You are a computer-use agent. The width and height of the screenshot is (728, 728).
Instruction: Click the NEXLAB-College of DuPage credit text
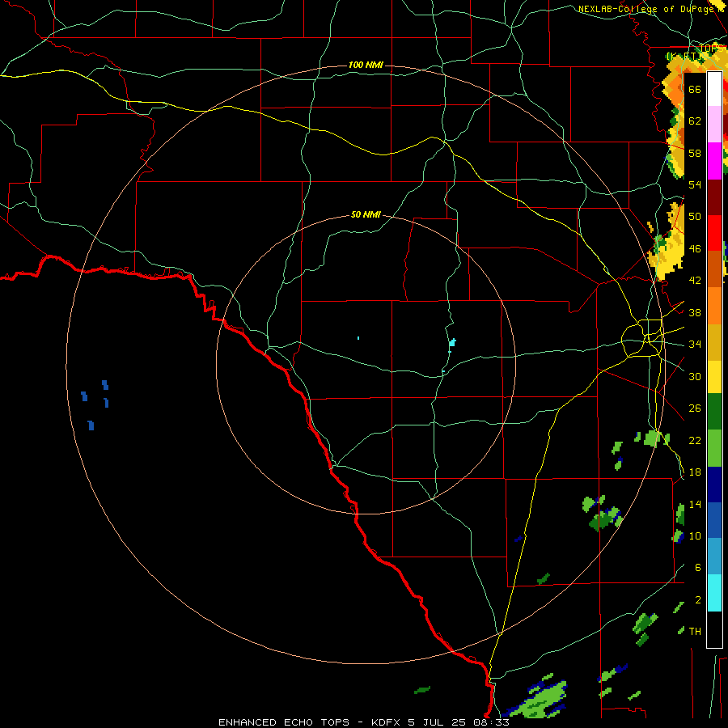(x=645, y=9)
